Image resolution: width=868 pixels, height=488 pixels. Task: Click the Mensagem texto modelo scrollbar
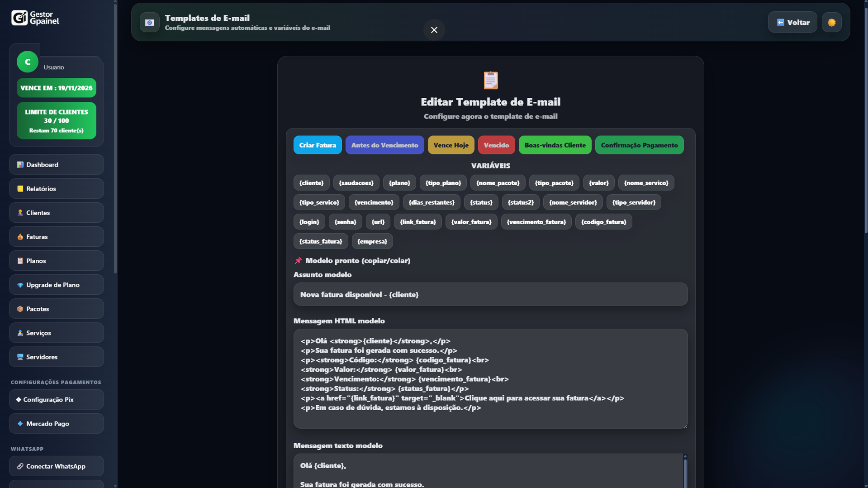pos(685,471)
